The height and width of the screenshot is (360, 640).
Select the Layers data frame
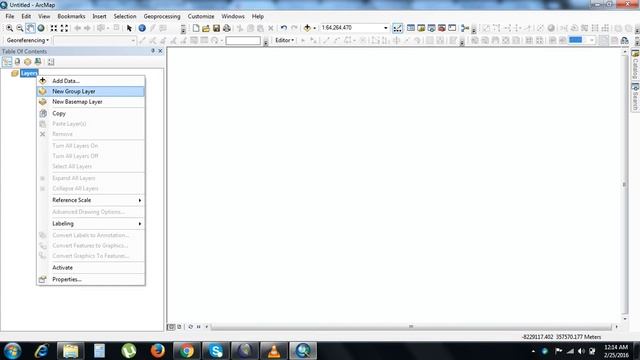(29, 73)
